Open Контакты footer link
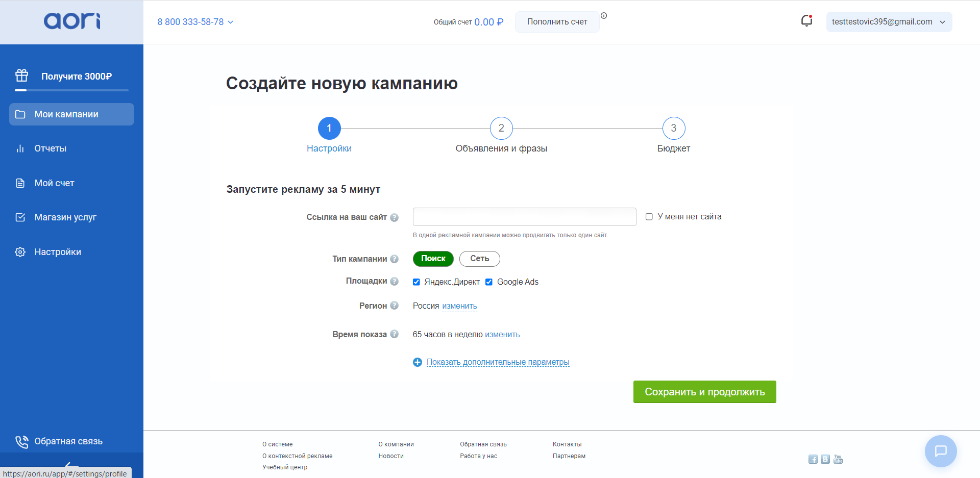 coord(567,444)
